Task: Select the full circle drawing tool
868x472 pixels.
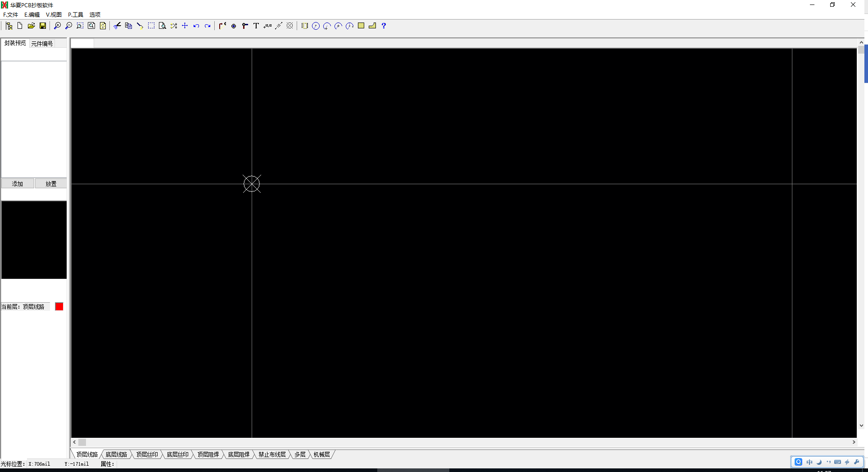Action: click(316, 26)
